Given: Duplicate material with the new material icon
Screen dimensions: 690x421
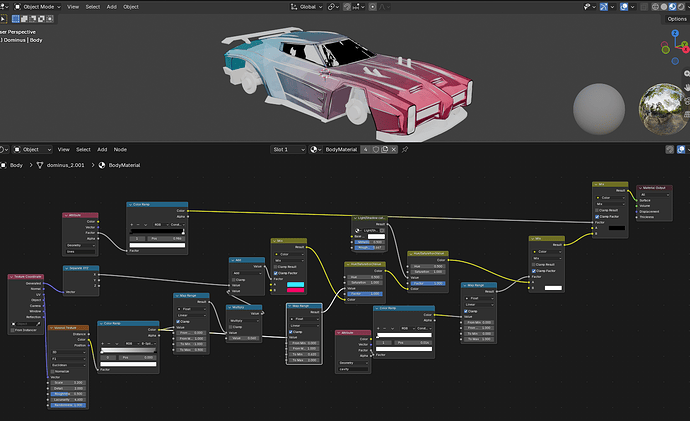Looking at the screenshot, I should (x=385, y=150).
